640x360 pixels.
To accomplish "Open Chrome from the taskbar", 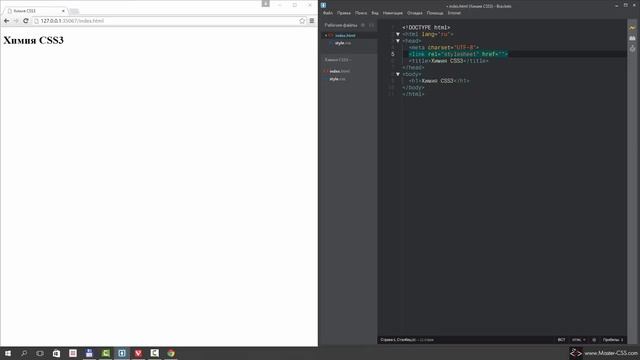I will point(171,353).
